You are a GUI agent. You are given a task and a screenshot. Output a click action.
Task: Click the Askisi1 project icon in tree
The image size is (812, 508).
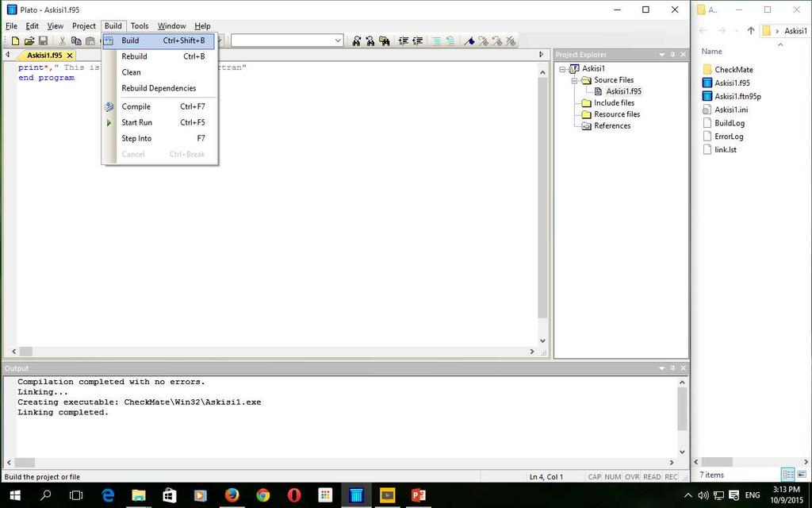(574, 68)
